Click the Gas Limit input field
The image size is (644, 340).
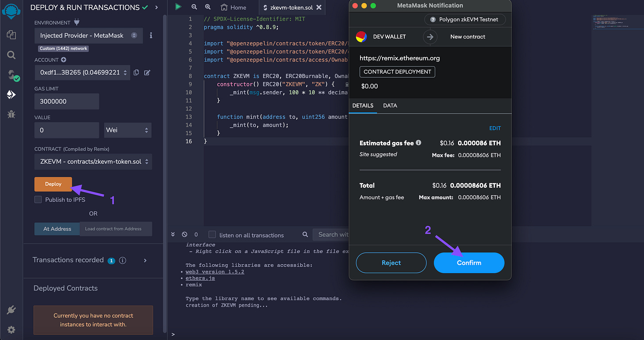67,101
